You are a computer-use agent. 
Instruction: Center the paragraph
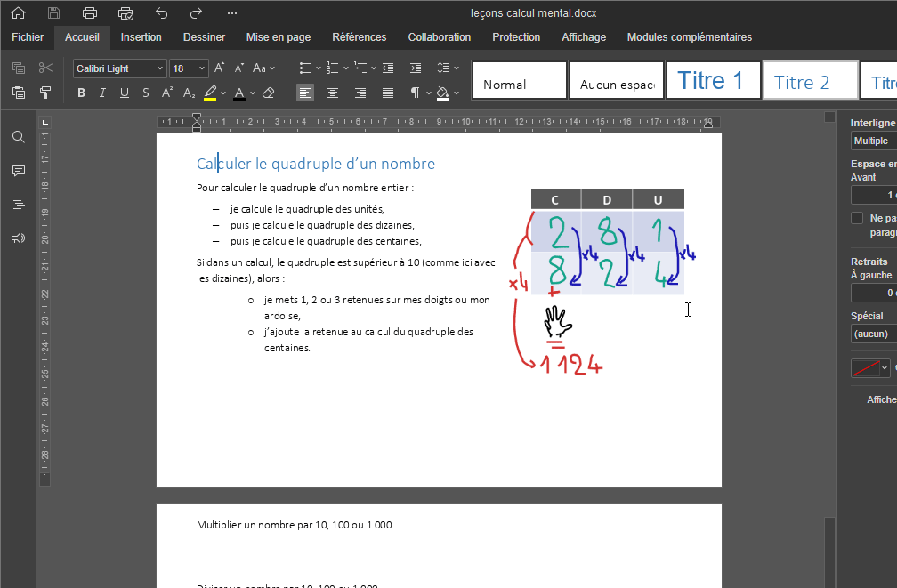333,93
